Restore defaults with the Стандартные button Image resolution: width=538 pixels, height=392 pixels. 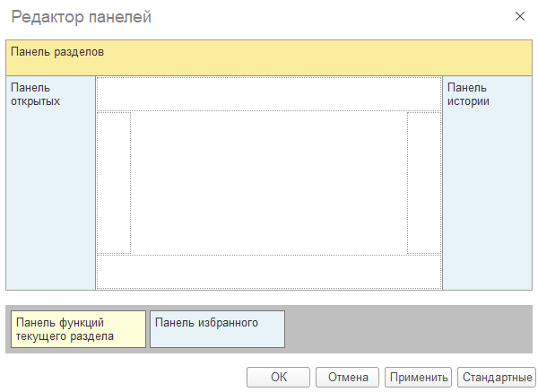pyautogui.click(x=497, y=377)
